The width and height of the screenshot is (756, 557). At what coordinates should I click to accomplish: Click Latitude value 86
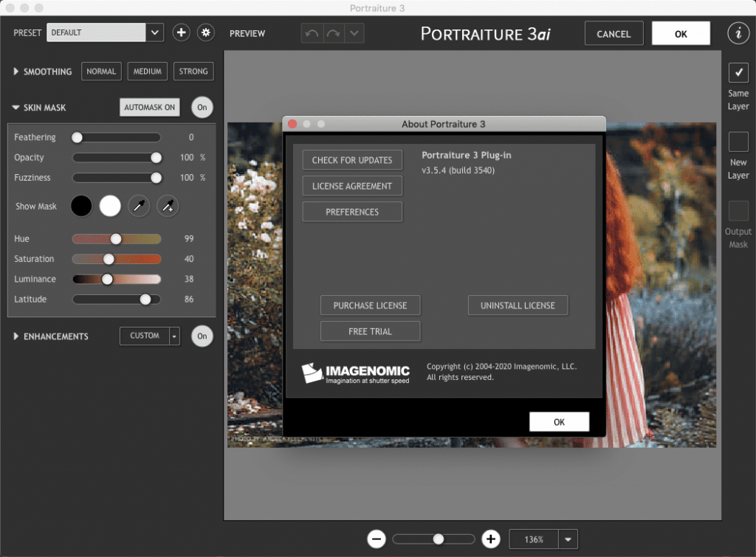[189, 300]
